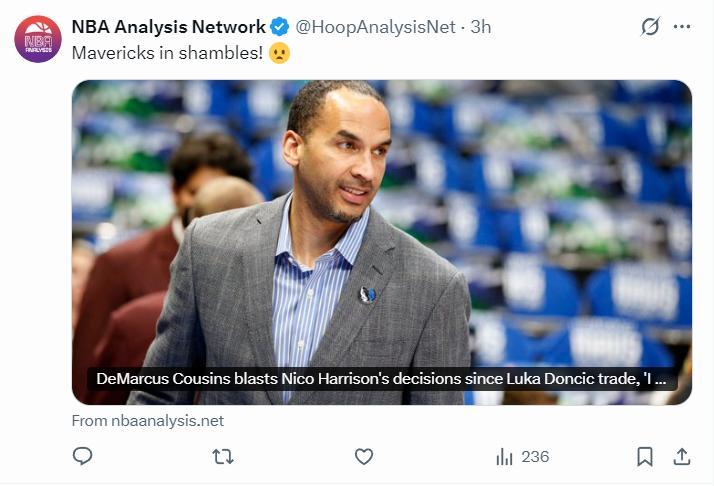Open the NBA Analysis Network account name

(169, 27)
